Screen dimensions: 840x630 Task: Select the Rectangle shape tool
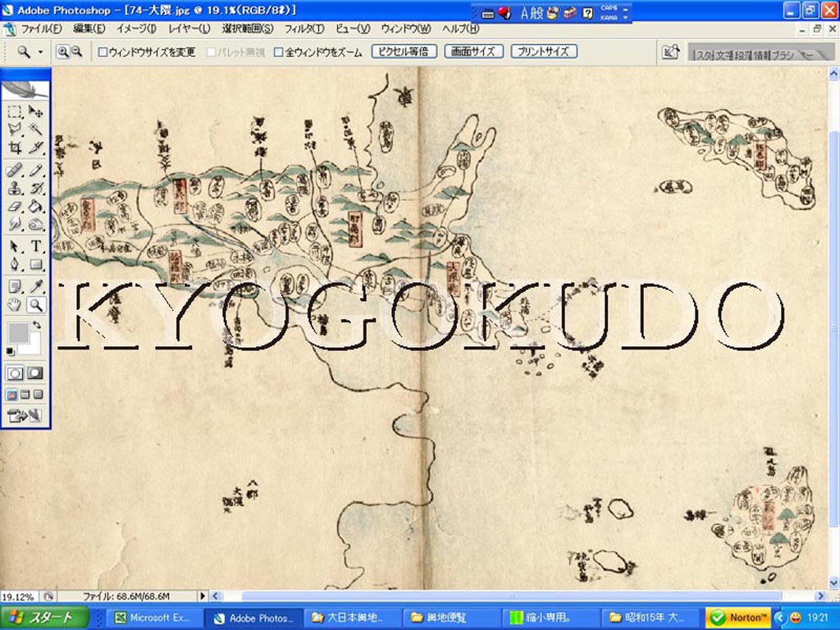coord(35,265)
